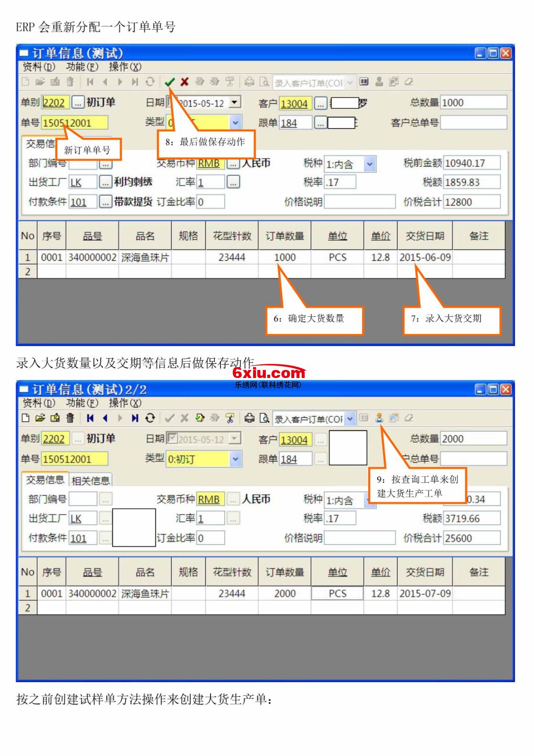The image size is (534, 756).
Task: Click the work order person icon in the 2/2 window
Action: [x=379, y=418]
